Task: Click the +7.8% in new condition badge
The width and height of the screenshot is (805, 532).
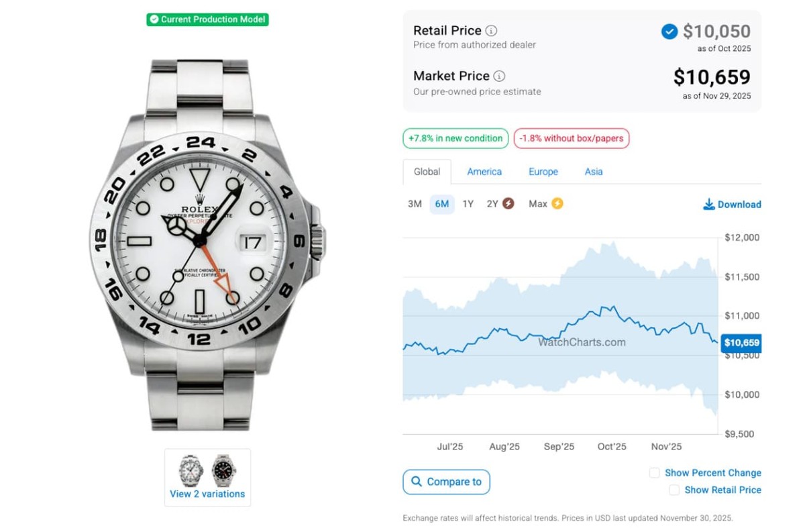Action: pyautogui.click(x=455, y=139)
